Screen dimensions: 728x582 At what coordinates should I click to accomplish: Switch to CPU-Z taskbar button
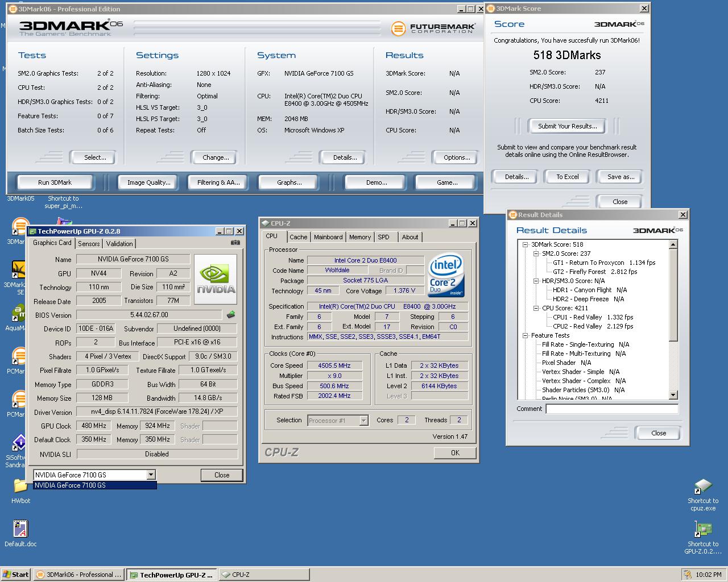point(263,575)
